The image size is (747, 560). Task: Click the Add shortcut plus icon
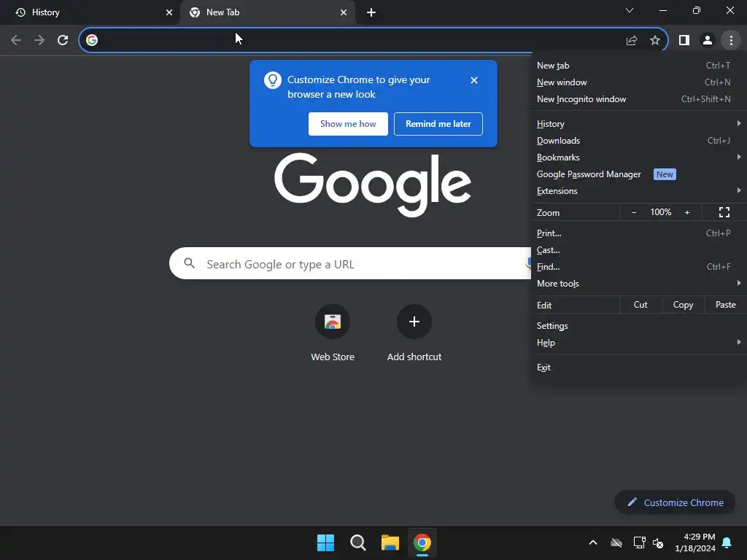(414, 322)
